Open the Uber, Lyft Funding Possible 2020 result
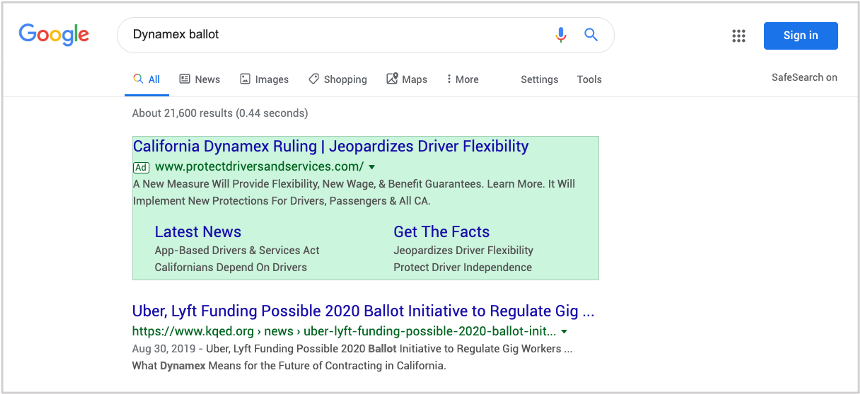The width and height of the screenshot is (860, 394). tap(363, 311)
